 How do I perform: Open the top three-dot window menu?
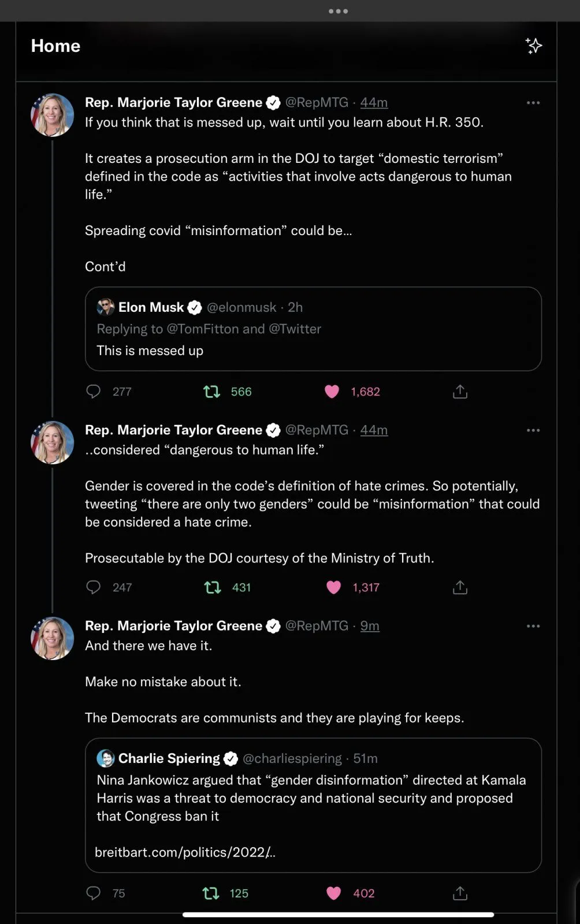coord(338,11)
